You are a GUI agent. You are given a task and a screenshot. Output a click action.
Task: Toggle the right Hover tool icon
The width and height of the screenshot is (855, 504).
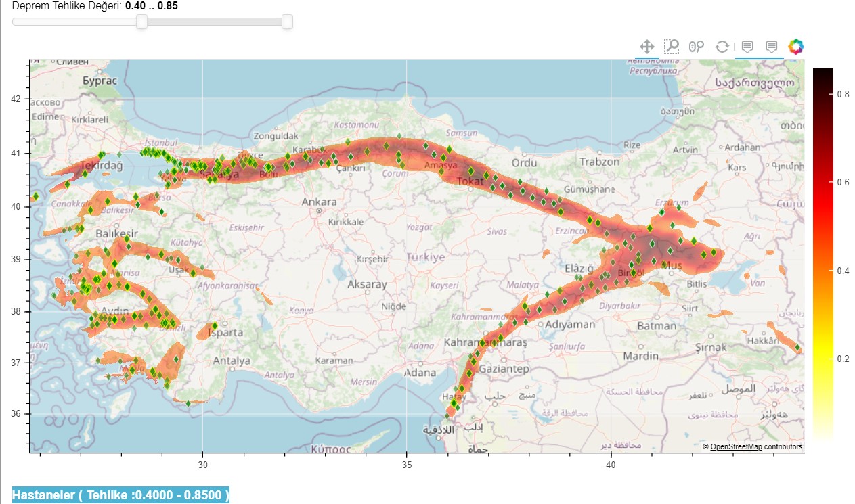coord(771,47)
